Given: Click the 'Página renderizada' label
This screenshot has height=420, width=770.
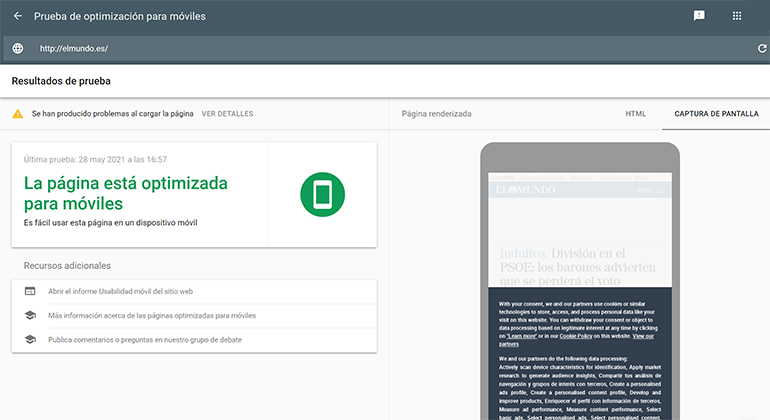Looking at the screenshot, I should click(436, 114).
